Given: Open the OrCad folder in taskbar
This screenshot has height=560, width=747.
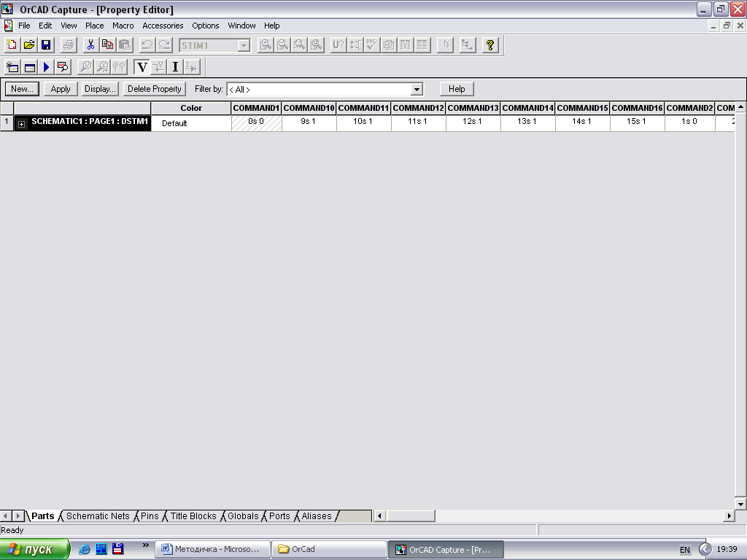Looking at the screenshot, I should 329,549.
